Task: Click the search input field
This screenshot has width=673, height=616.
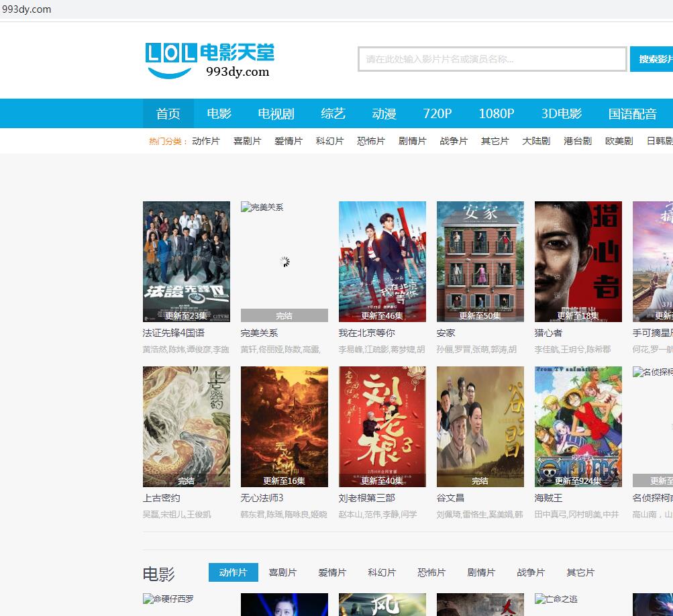Action: (x=492, y=59)
